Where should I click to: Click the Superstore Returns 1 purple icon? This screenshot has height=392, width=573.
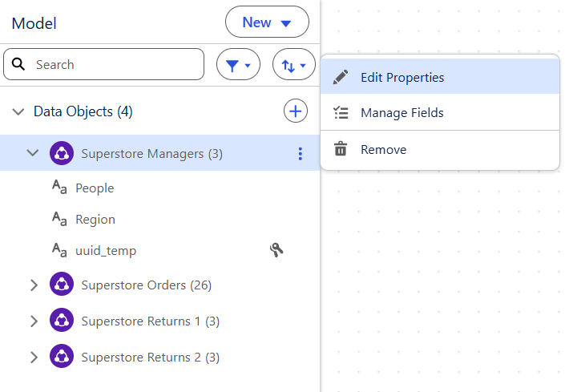pos(62,320)
